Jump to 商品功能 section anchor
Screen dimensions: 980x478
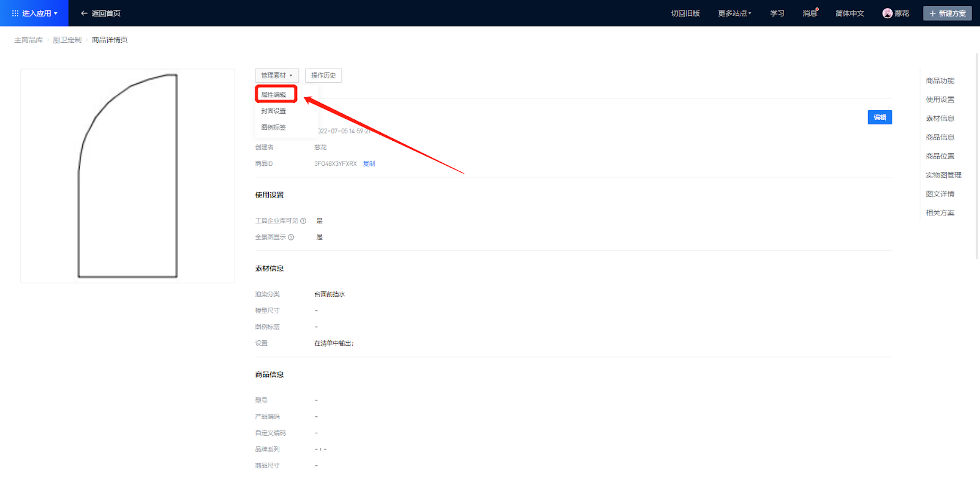[940, 81]
